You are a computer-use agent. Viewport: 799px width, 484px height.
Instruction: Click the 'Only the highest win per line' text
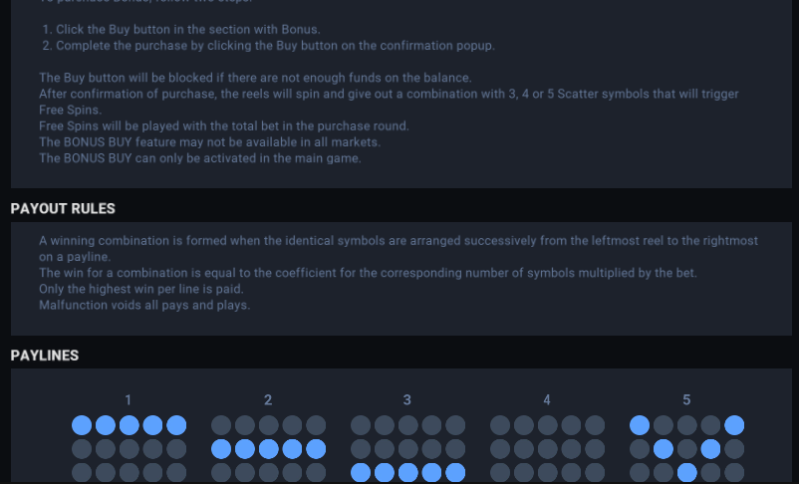point(141,289)
